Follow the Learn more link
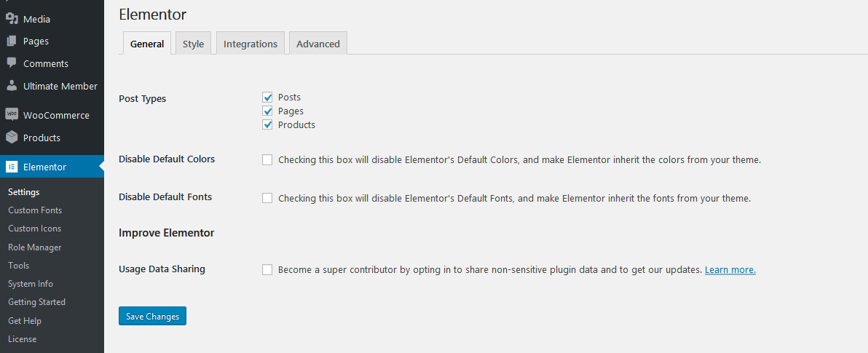The width and height of the screenshot is (868, 353). pos(730,270)
